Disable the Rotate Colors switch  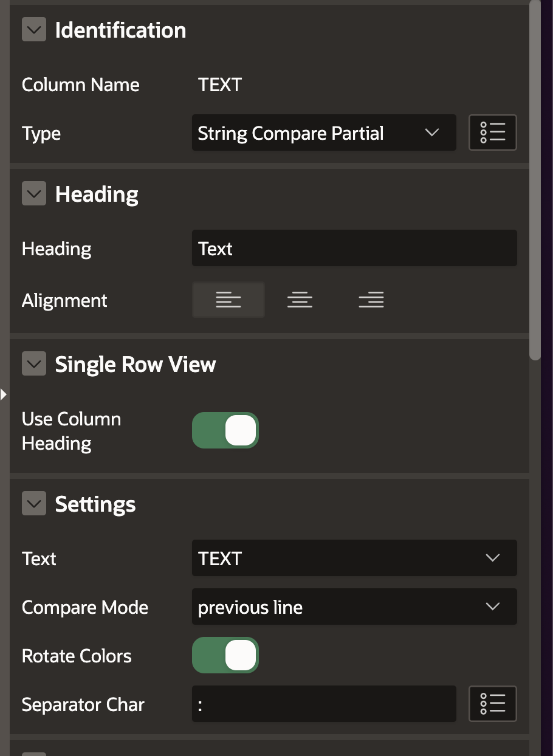225,655
